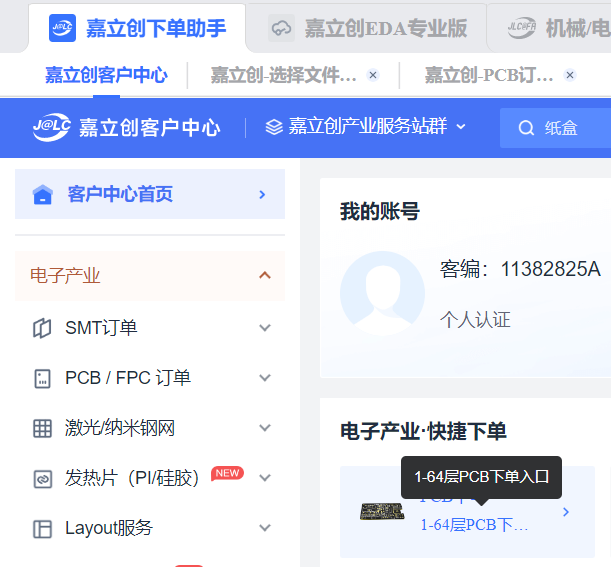Select the 嘉立创-选择文件 sub-tab

tap(283, 75)
